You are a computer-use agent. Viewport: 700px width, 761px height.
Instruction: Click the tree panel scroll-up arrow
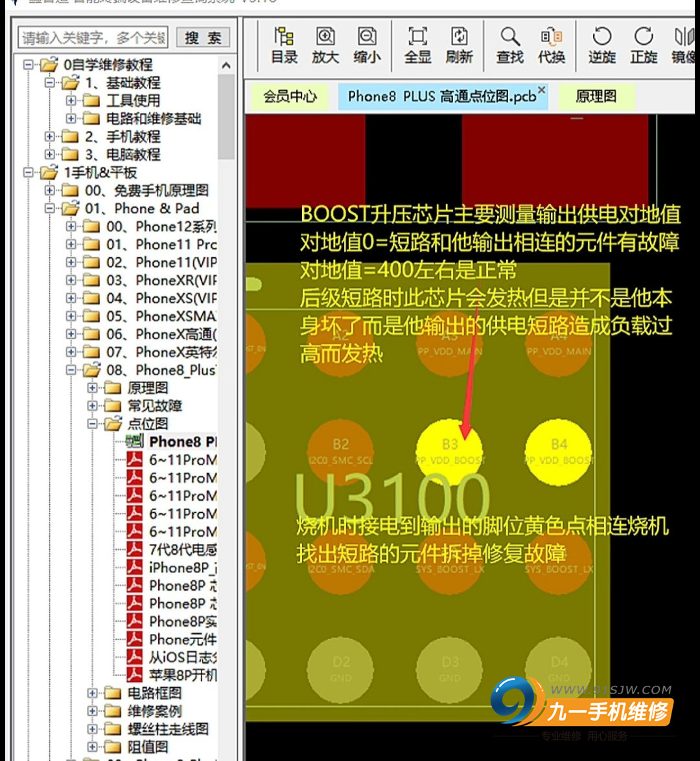(x=226, y=65)
